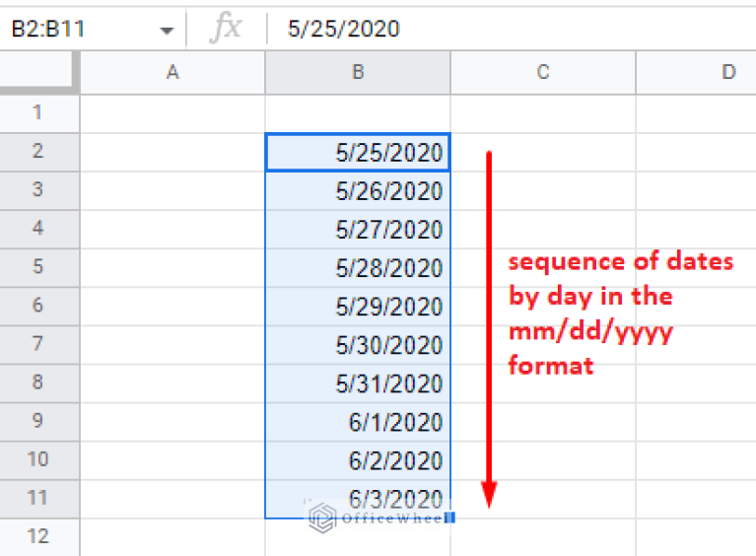756x556 pixels.
Task: Click the fx function icon
Action: [x=226, y=29]
